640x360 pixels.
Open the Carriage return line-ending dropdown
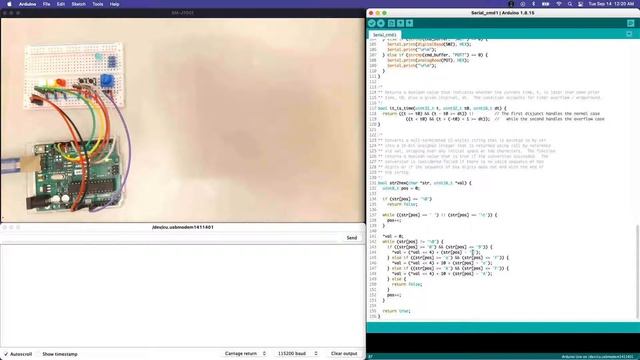pyautogui.click(x=245, y=353)
